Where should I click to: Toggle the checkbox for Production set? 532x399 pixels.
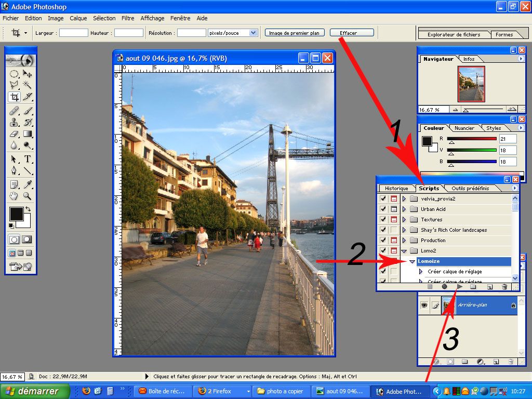click(x=383, y=240)
